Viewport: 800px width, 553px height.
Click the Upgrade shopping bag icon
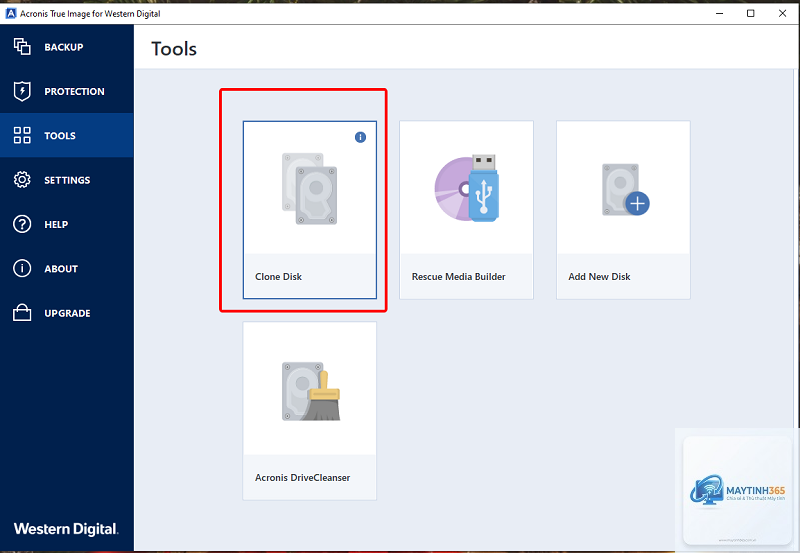click(x=22, y=312)
